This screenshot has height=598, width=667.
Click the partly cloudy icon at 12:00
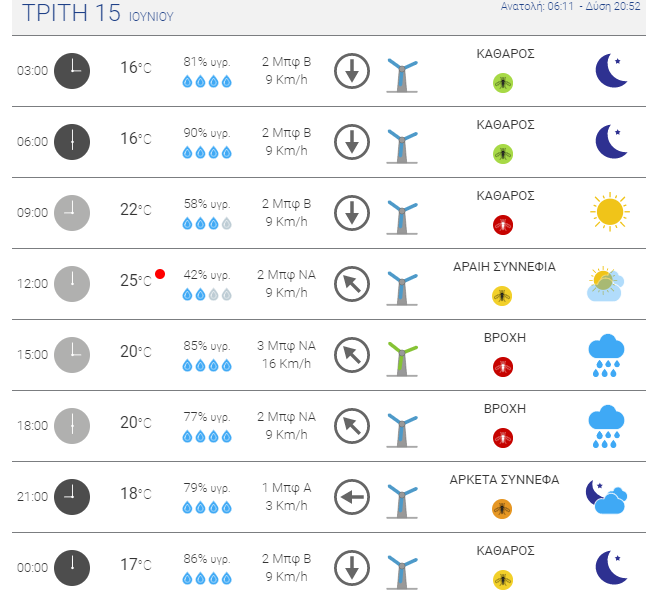(x=606, y=284)
